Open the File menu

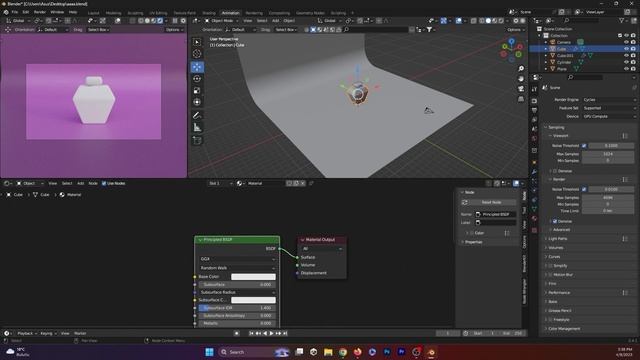[15, 12]
